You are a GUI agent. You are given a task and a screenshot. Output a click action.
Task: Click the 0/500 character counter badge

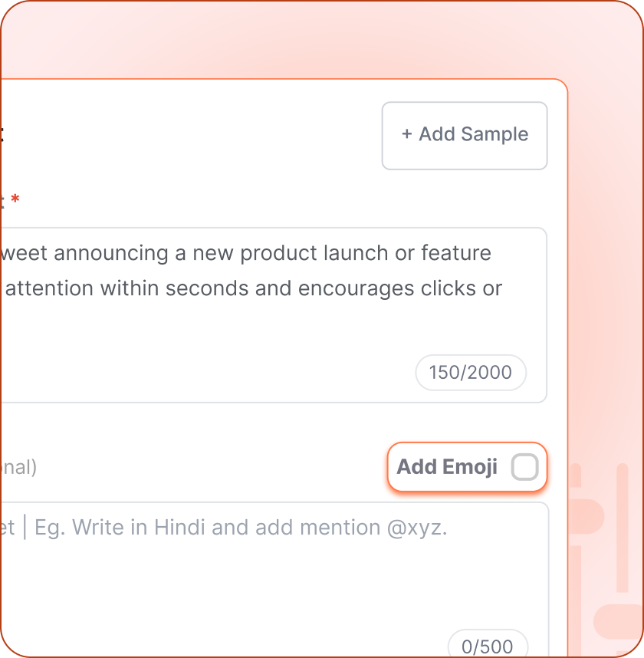click(488, 646)
